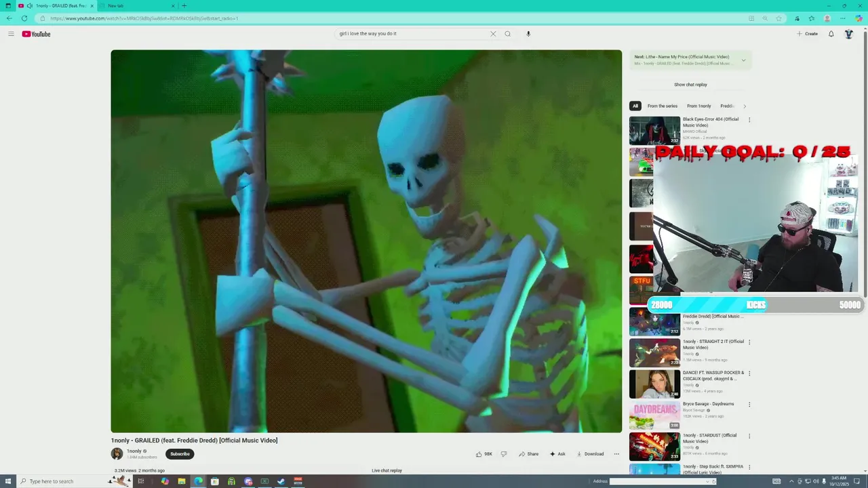The width and height of the screenshot is (868, 488).
Task: Open the Copilot sidebar icon
Action: pos(859,18)
